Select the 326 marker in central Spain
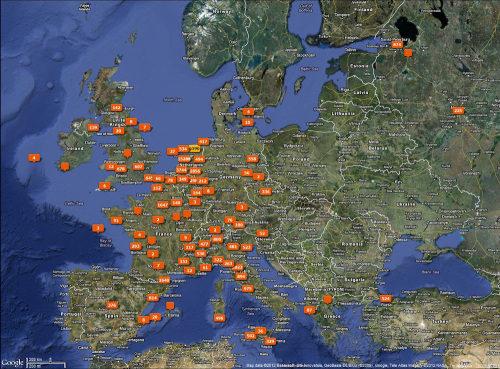This screenshot has height=369, width=500. click(112, 305)
